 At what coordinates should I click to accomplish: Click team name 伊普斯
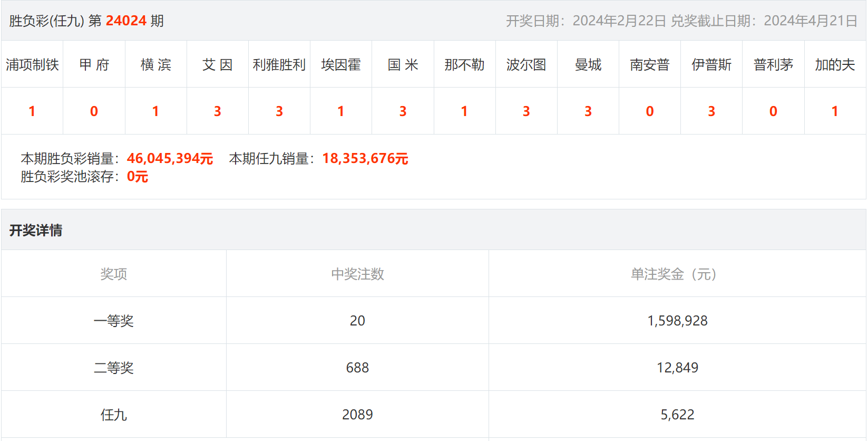(711, 64)
